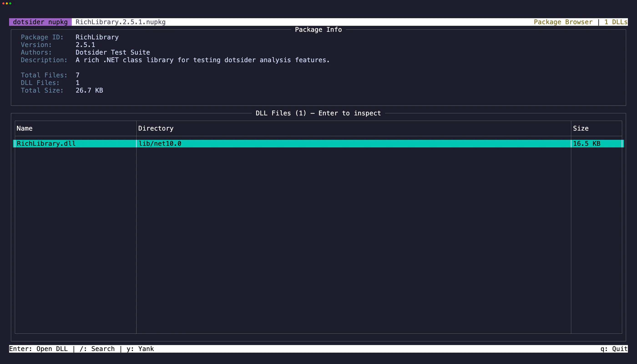Click the green zoom dot in traffic lights

pos(10,3)
